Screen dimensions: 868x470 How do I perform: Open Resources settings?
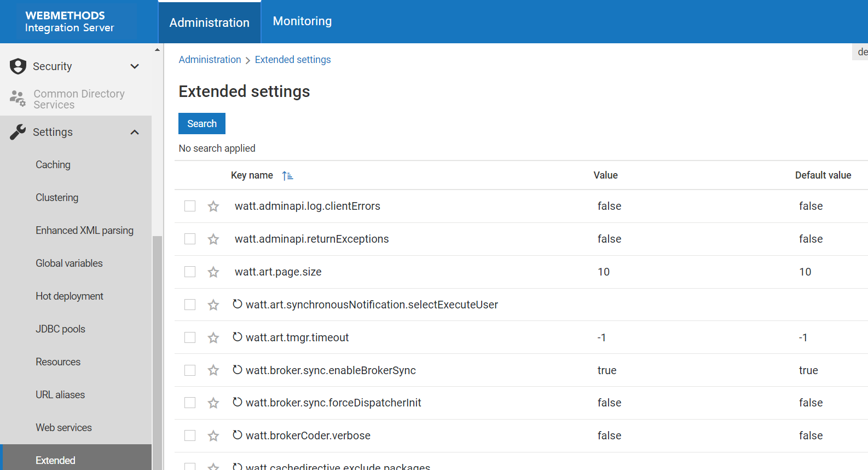tap(58, 362)
